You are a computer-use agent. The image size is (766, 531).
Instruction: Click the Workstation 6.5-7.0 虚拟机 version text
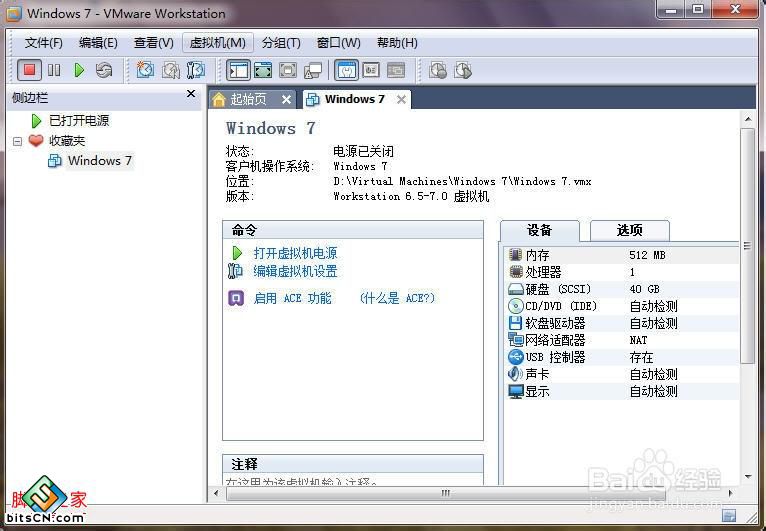(411, 196)
